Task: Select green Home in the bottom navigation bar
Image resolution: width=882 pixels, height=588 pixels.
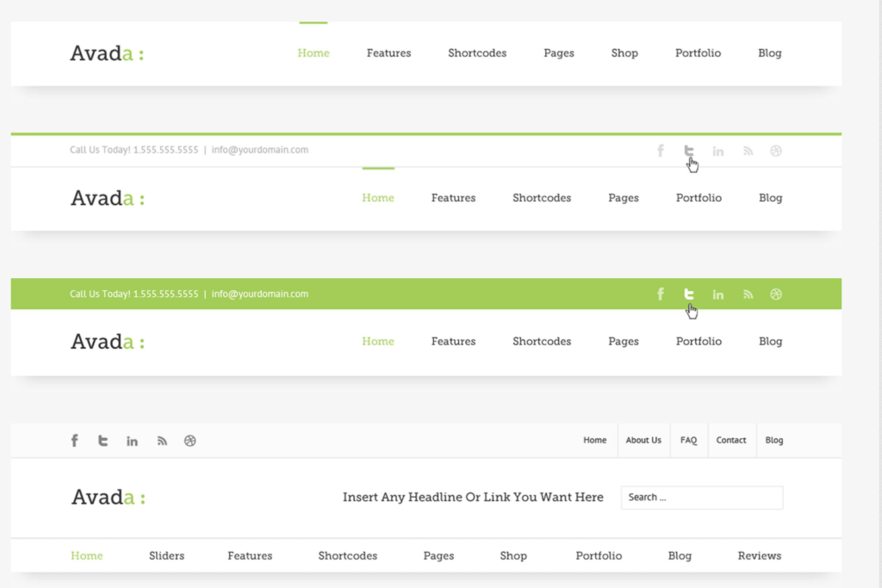Action: 87,555
